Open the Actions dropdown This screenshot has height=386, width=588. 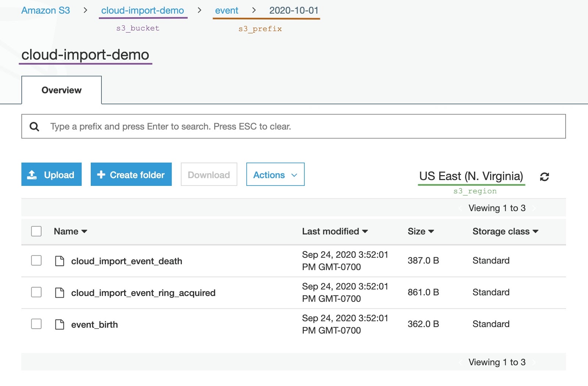[275, 174]
